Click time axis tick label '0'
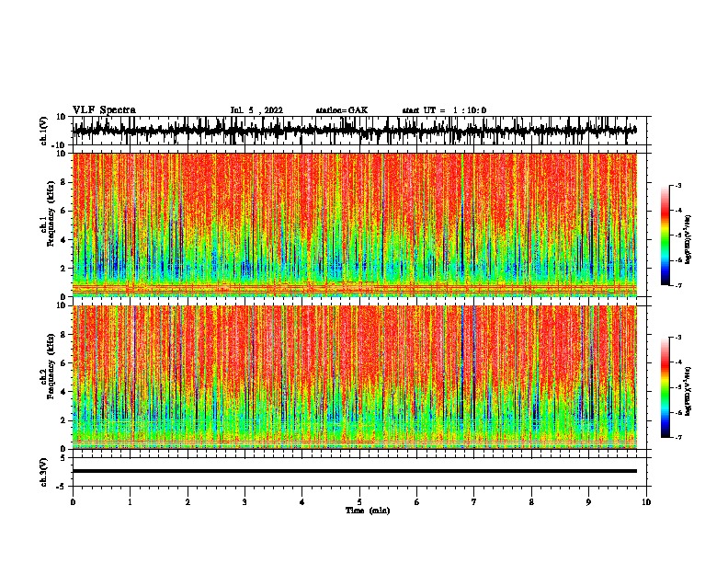The height and width of the screenshot is (563, 728). coord(73,502)
